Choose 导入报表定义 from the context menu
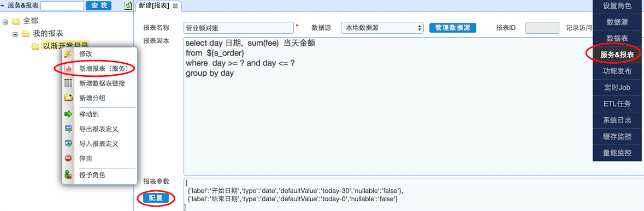 [98, 144]
